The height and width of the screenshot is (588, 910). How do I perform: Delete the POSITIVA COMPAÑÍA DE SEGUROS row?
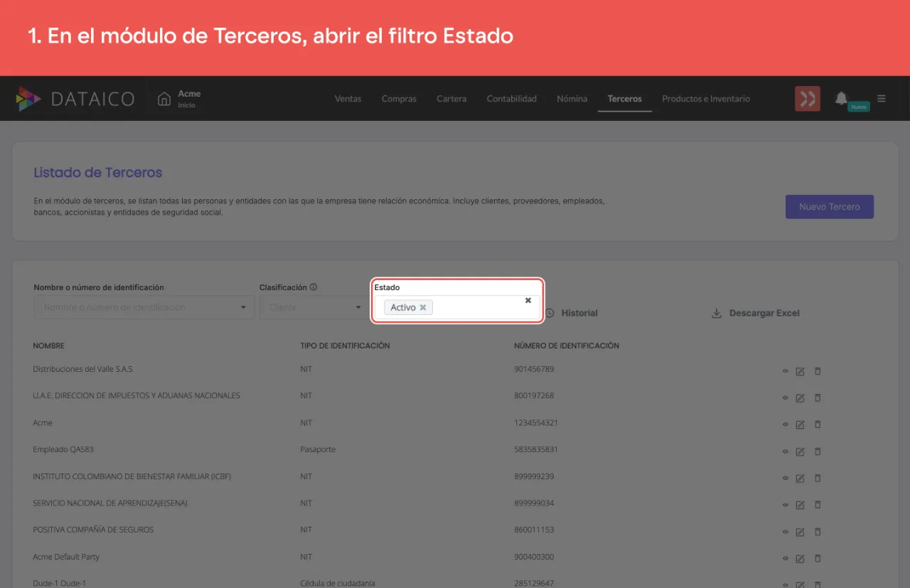pos(818,532)
